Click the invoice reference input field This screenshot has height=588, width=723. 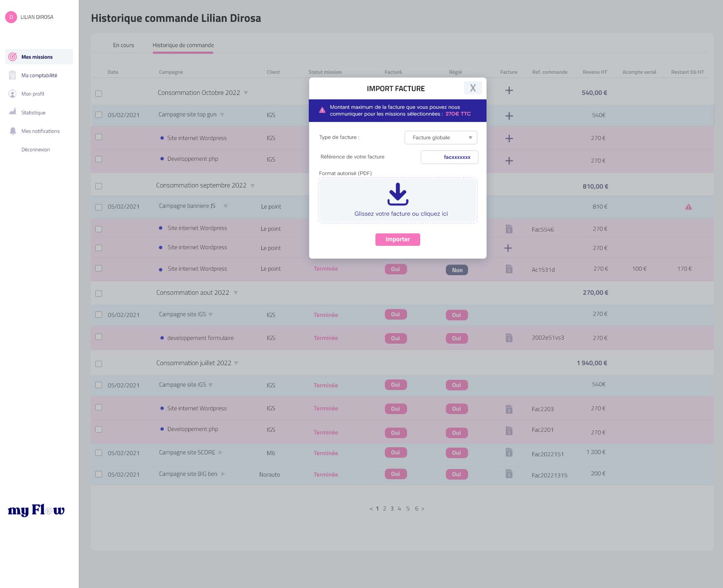(449, 157)
